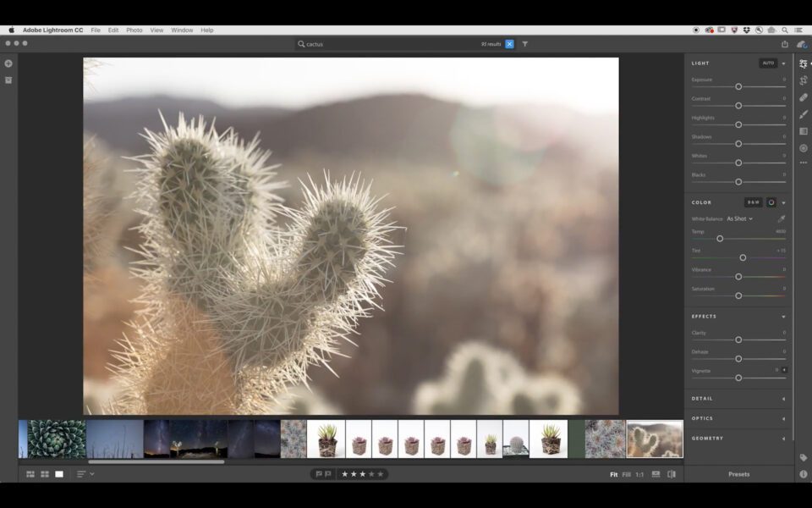Open the macOS Notification Center icon

click(798, 30)
